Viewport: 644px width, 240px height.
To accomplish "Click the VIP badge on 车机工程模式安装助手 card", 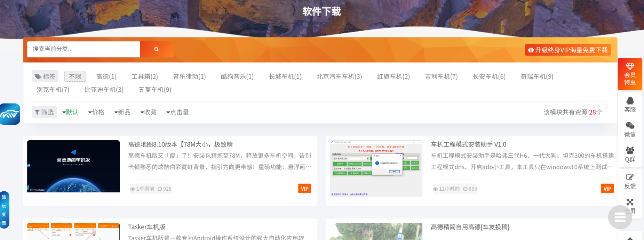I will [x=607, y=189].
